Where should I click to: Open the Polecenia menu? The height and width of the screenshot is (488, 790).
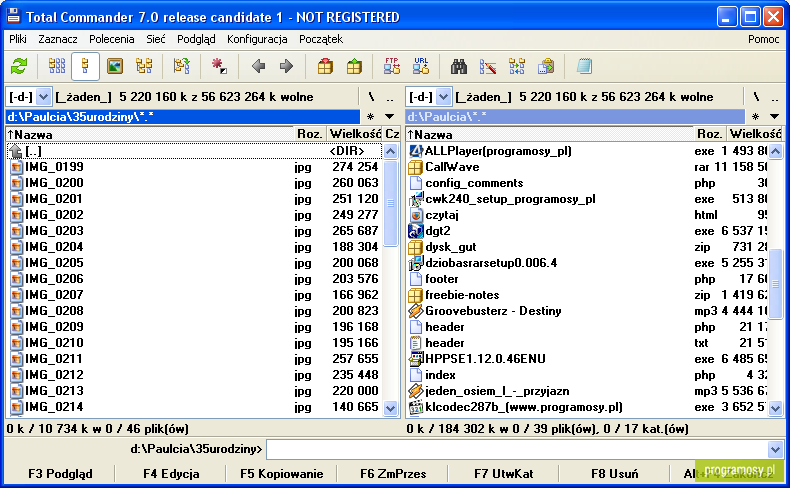[112, 39]
